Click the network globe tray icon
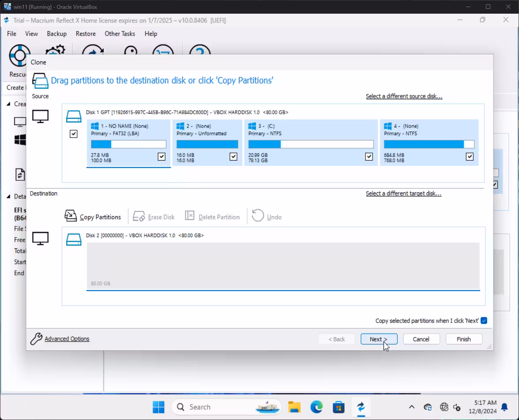The image size is (519, 420). click(x=444, y=407)
